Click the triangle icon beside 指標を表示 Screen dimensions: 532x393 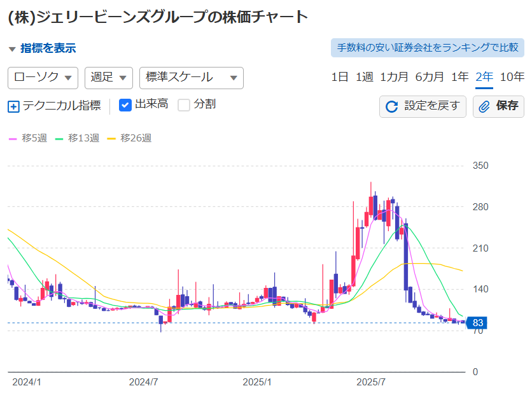pos(12,49)
